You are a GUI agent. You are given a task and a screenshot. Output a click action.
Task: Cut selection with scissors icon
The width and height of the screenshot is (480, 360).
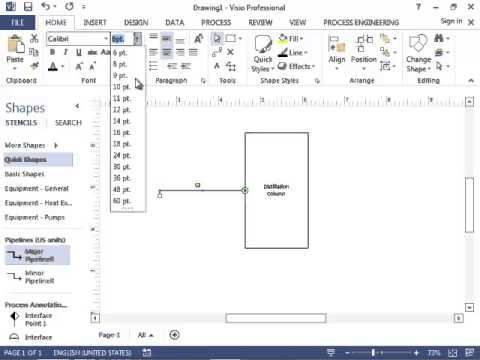(x=34, y=39)
